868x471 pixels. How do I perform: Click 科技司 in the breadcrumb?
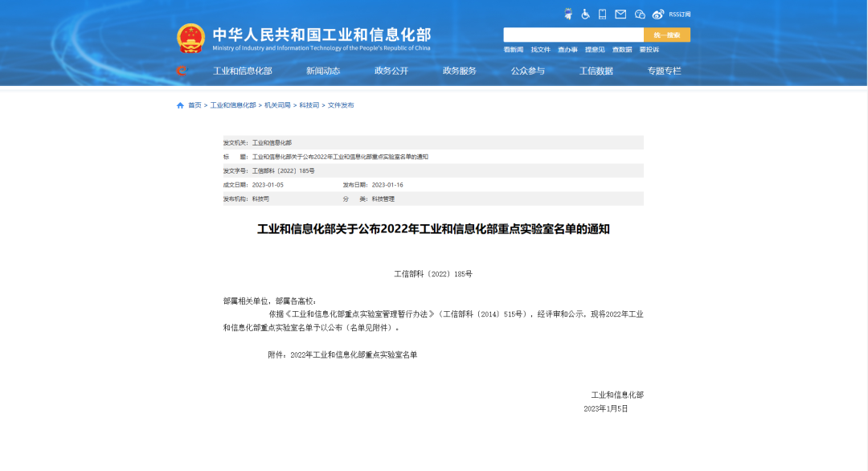point(309,105)
